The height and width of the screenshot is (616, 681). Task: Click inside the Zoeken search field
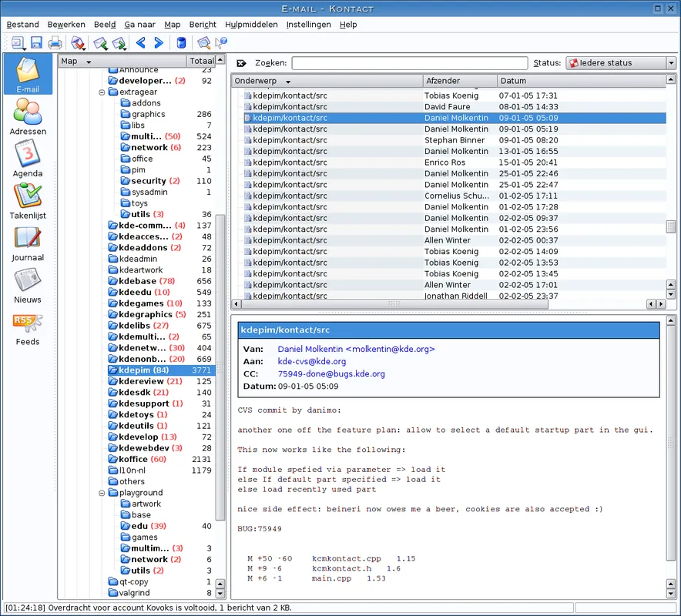coord(410,63)
